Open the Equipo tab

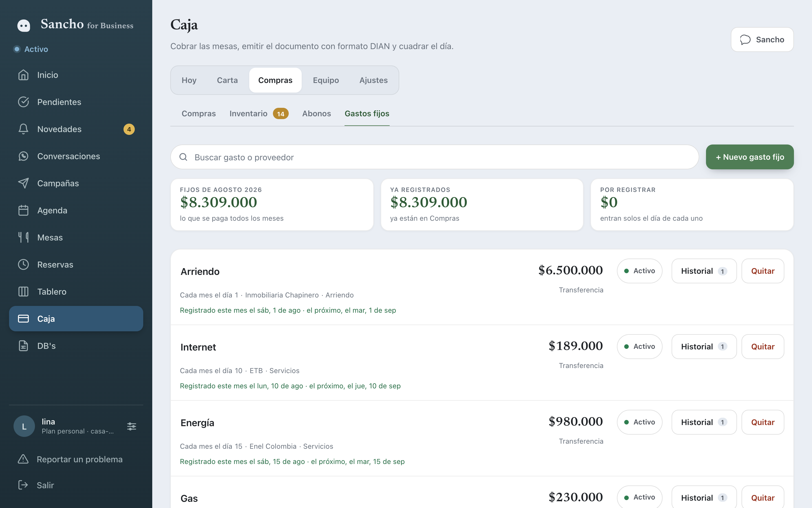point(326,80)
